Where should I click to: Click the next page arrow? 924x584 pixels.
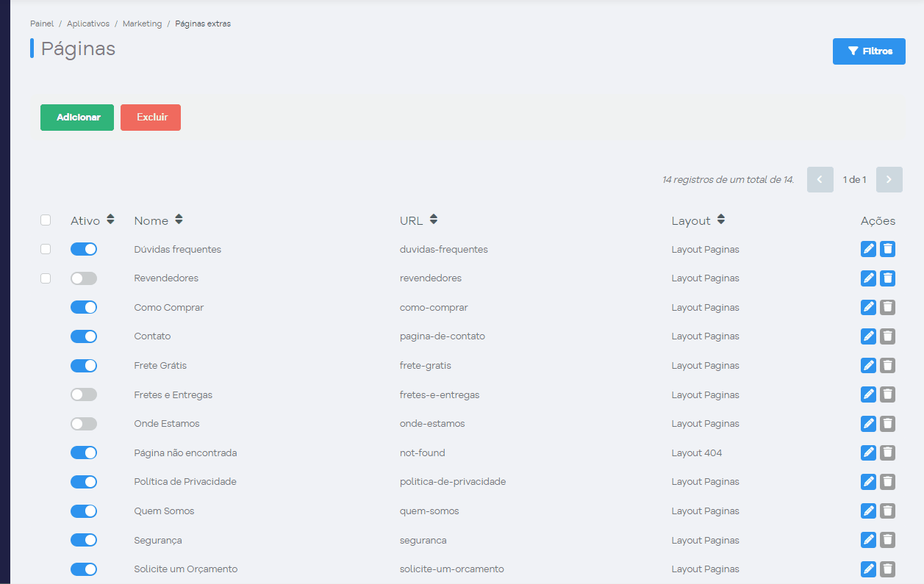889,180
